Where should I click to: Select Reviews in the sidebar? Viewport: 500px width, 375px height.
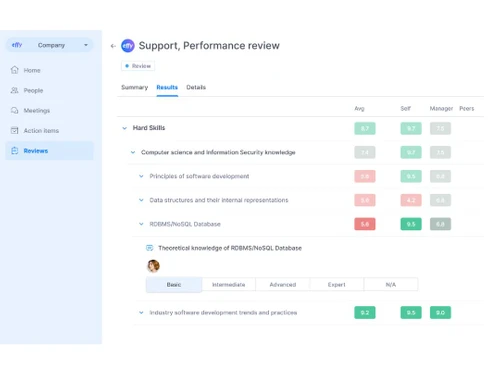49,151
